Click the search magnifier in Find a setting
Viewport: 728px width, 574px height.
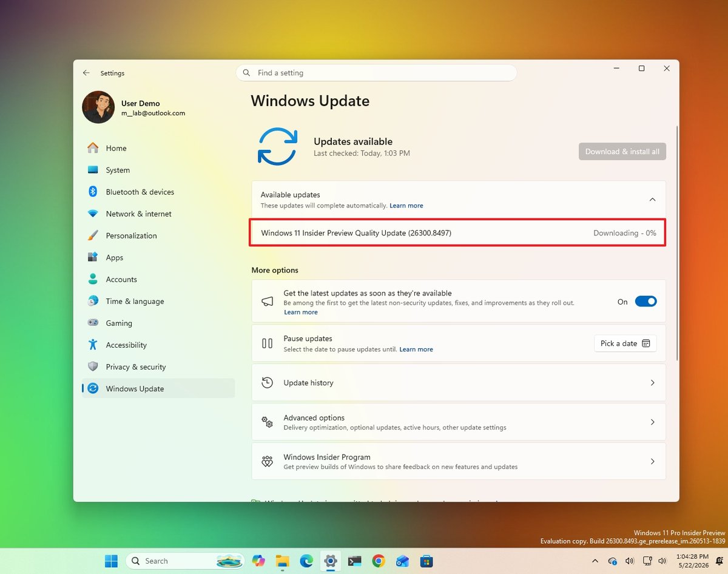[x=246, y=73]
